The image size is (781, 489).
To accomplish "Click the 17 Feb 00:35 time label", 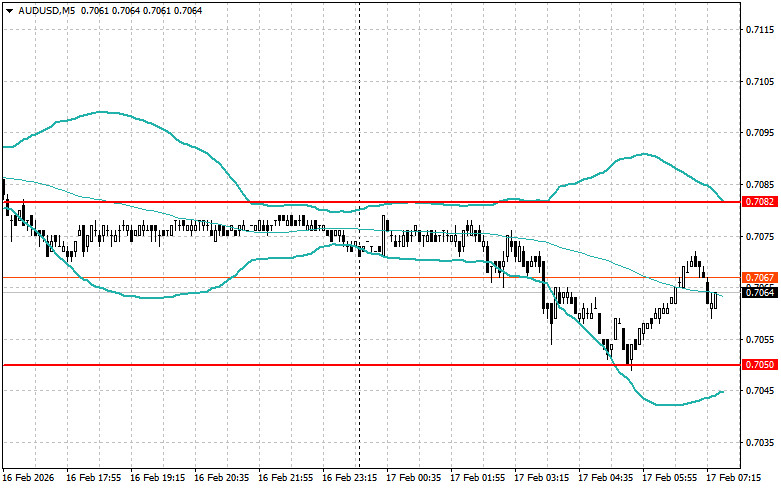I will click(x=414, y=478).
